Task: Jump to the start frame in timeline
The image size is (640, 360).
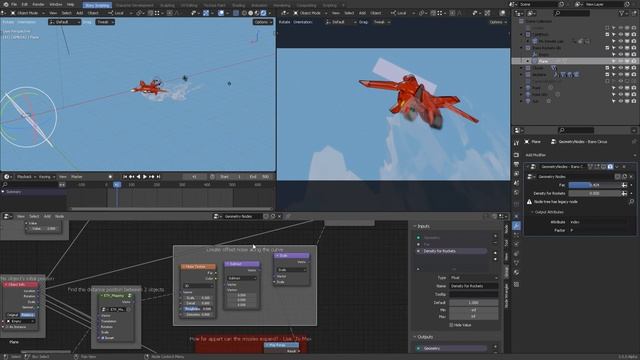Action: point(125,177)
